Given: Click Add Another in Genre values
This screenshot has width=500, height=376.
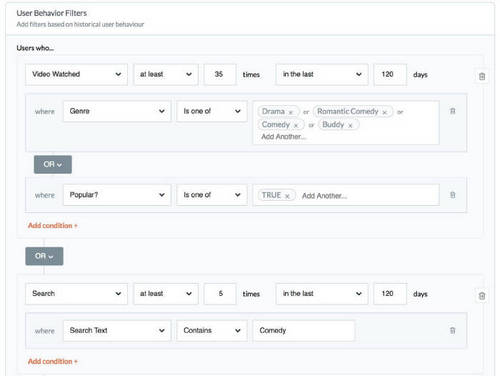Looking at the screenshot, I should [x=283, y=137].
